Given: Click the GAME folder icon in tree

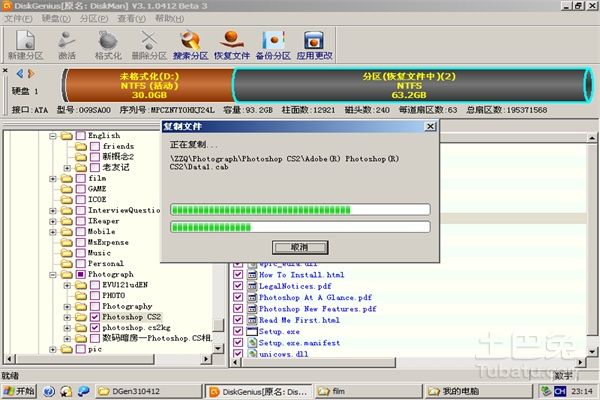Looking at the screenshot, I should pos(67,189).
